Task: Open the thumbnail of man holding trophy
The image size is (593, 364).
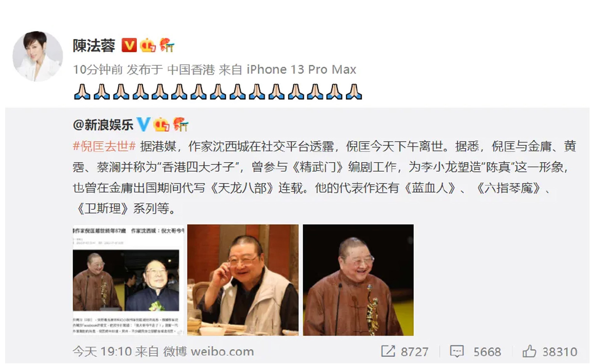Action: coord(358,280)
